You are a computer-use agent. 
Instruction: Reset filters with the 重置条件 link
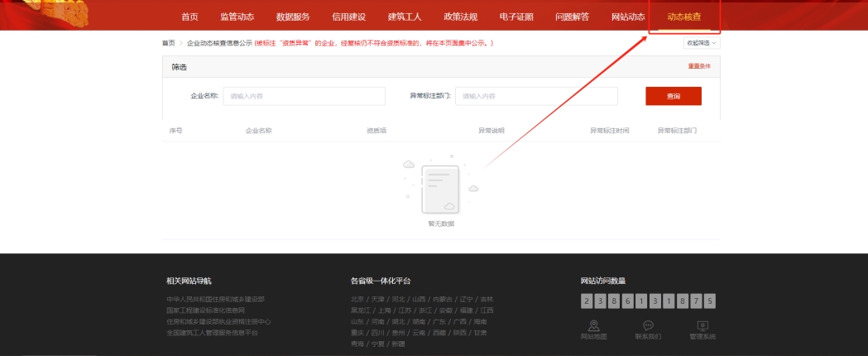698,66
